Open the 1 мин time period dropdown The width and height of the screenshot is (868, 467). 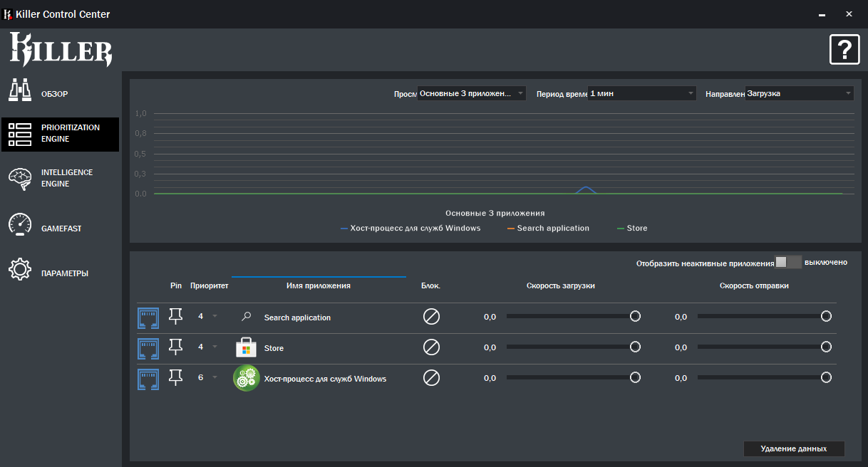click(642, 93)
